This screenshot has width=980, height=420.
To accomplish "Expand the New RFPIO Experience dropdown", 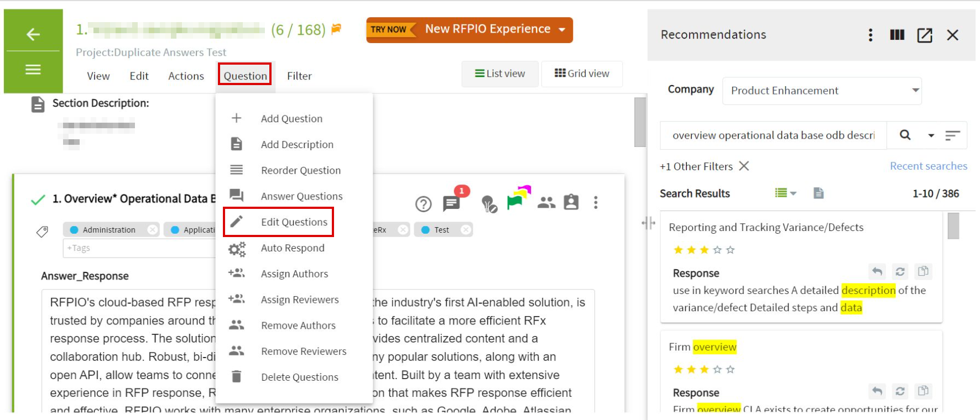I will click(562, 29).
